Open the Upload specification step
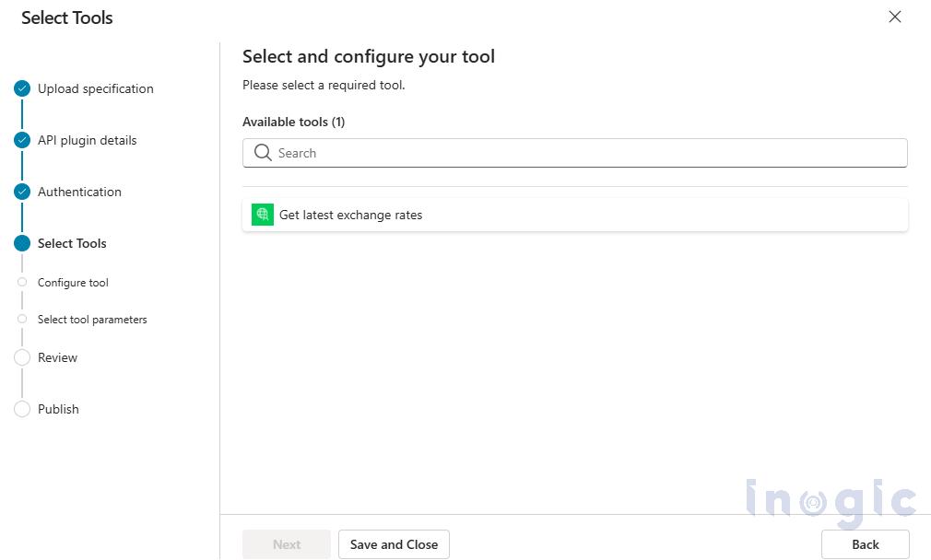The height and width of the screenshot is (560, 931). pyautogui.click(x=95, y=88)
